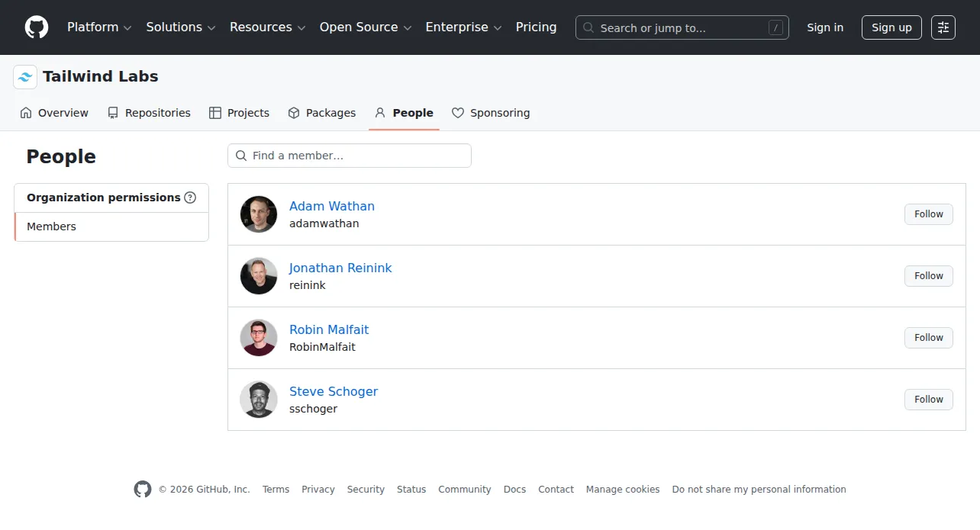Switch to the Projects tab
The image size is (980, 530).
click(239, 113)
